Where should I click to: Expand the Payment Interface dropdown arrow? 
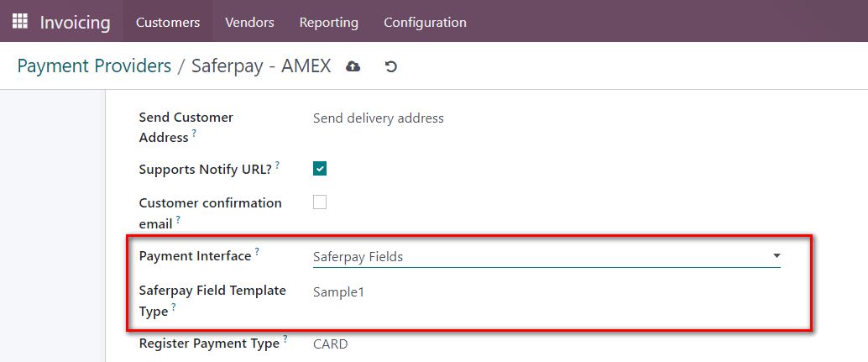(x=776, y=255)
